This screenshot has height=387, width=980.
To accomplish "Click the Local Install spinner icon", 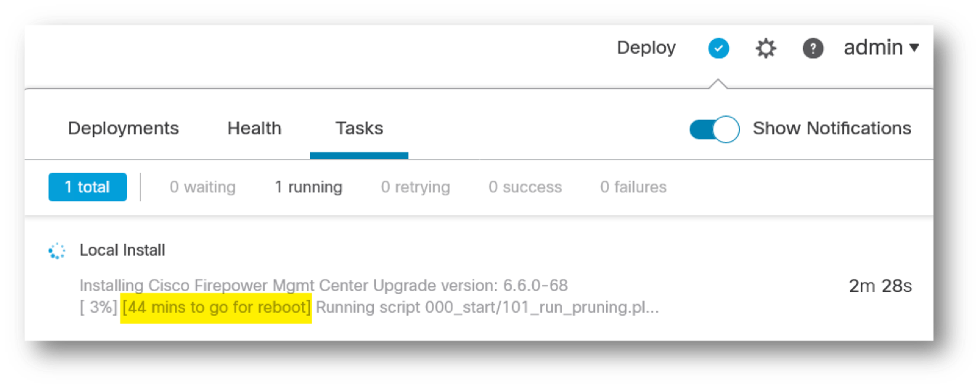I will tap(57, 250).
